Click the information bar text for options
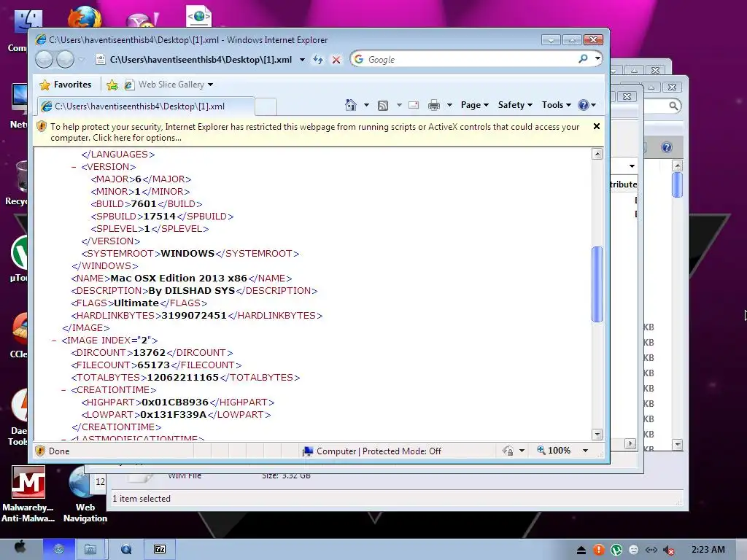 point(314,132)
